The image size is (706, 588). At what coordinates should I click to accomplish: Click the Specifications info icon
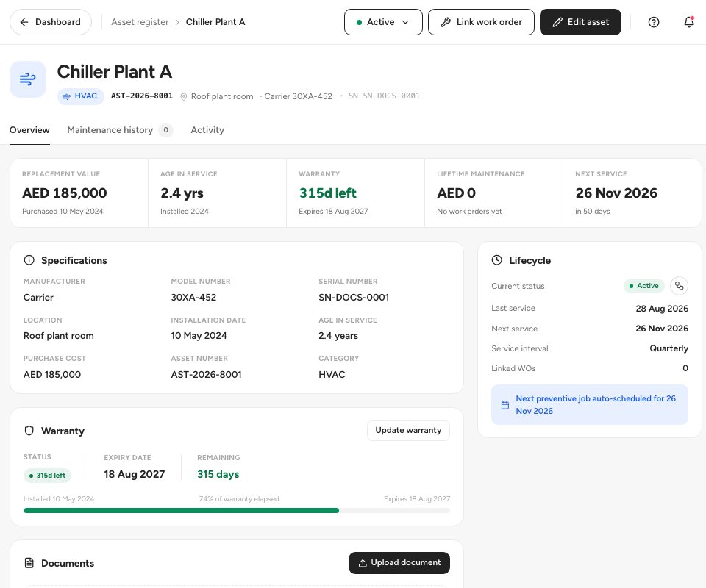click(x=29, y=260)
